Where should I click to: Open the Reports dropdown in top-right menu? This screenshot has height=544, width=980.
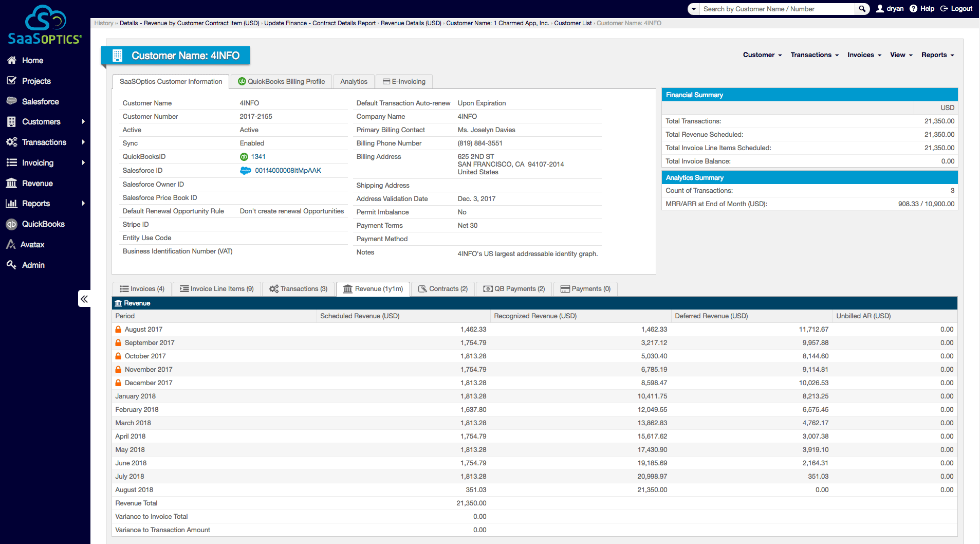937,55
